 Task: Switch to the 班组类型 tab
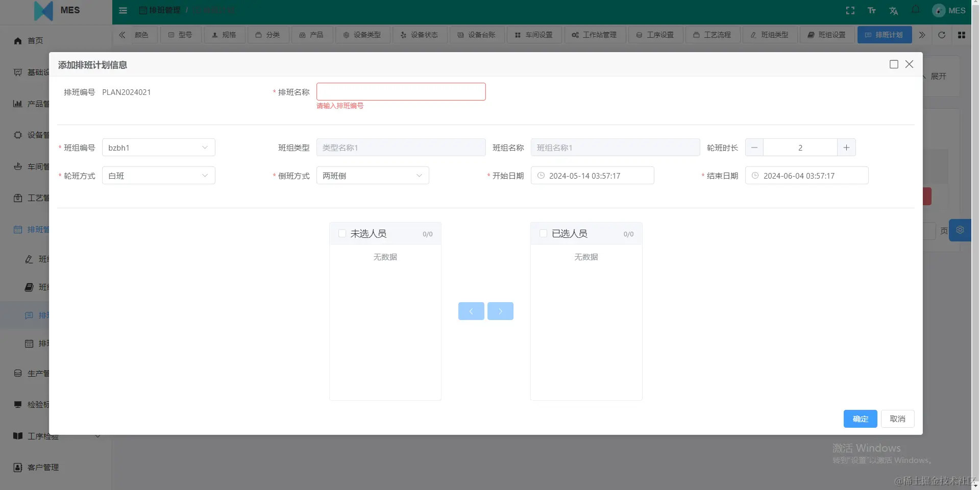pos(770,35)
